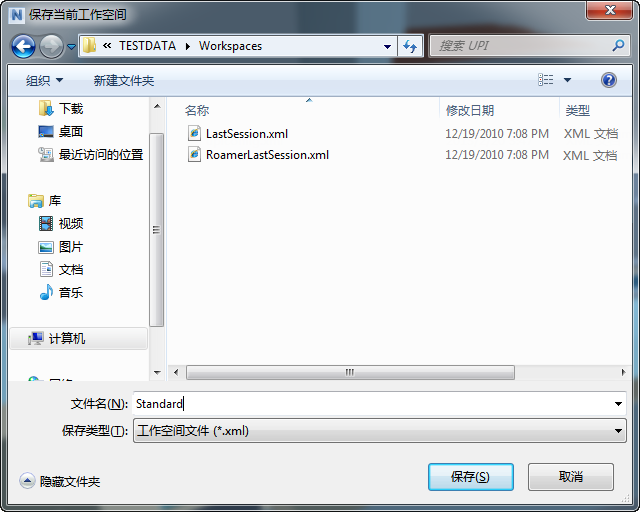Open 最近访问的位置 in sidebar

(91, 154)
